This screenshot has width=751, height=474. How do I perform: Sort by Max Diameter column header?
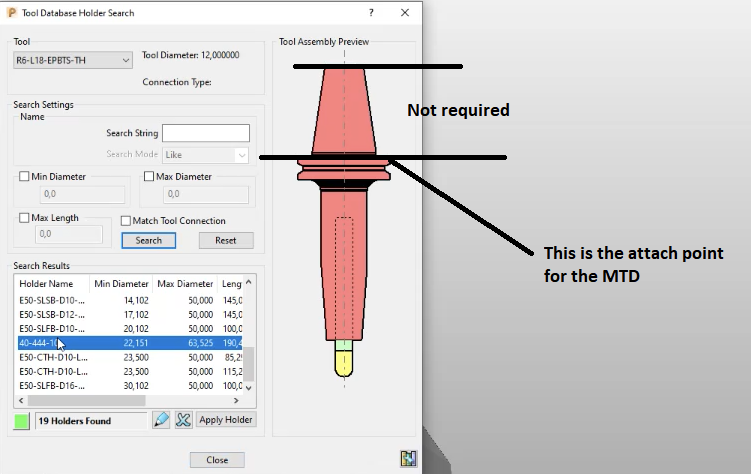pyautogui.click(x=185, y=283)
